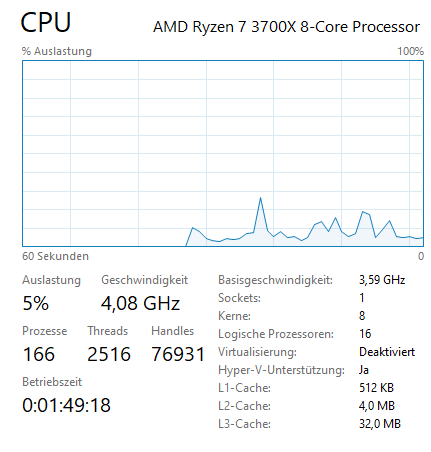Click the Basisgeschwindigkeit value 3,59 GHz
This screenshot has width=431, height=452.
pos(382,280)
